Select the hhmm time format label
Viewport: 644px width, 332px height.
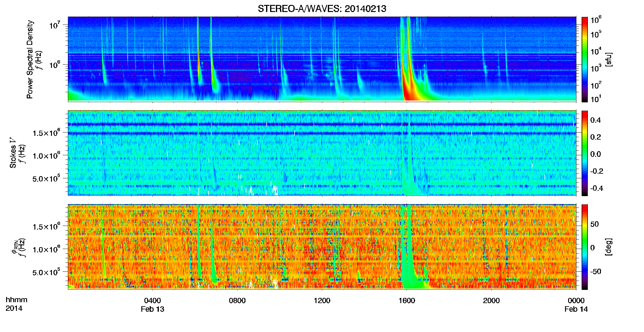pyautogui.click(x=17, y=300)
